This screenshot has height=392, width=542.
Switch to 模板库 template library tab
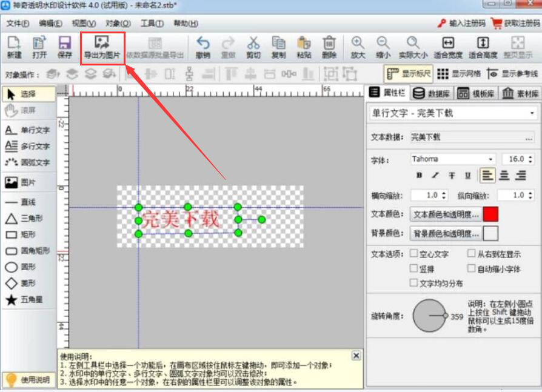(x=476, y=93)
